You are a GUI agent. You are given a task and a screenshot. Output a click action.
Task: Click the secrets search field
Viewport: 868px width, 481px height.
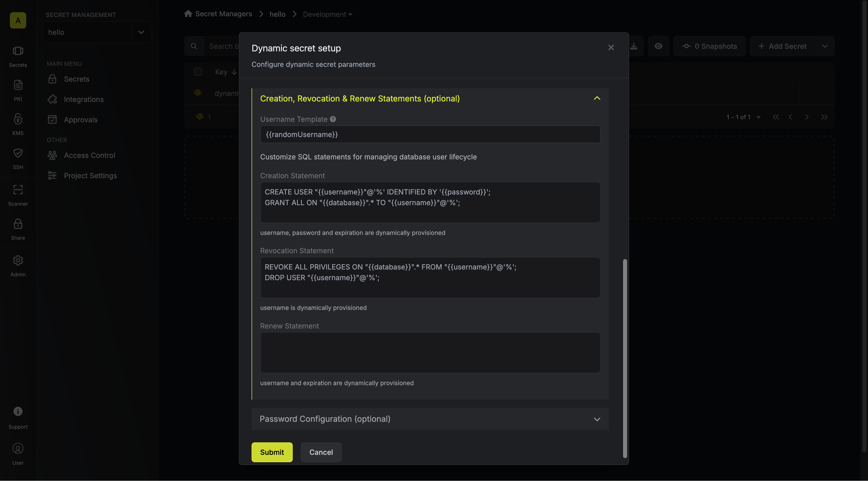(222, 46)
